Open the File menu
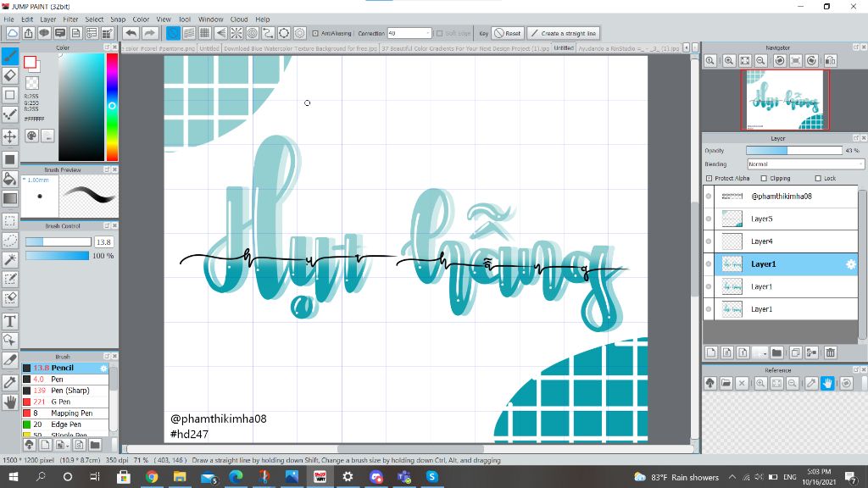 (x=8, y=19)
